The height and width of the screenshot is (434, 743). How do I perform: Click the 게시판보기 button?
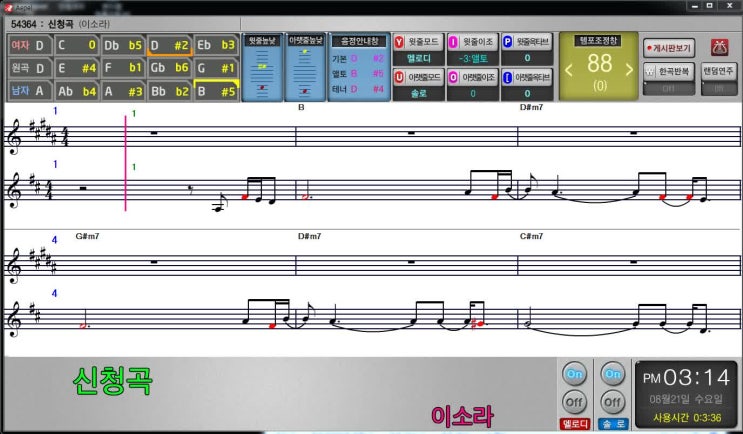click(x=669, y=46)
